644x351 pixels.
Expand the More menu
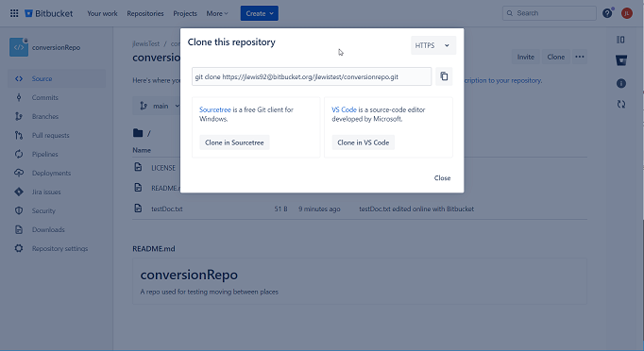tap(217, 13)
